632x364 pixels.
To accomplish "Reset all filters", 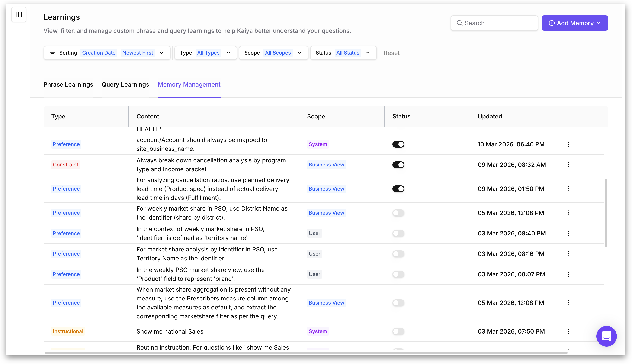I will point(391,53).
